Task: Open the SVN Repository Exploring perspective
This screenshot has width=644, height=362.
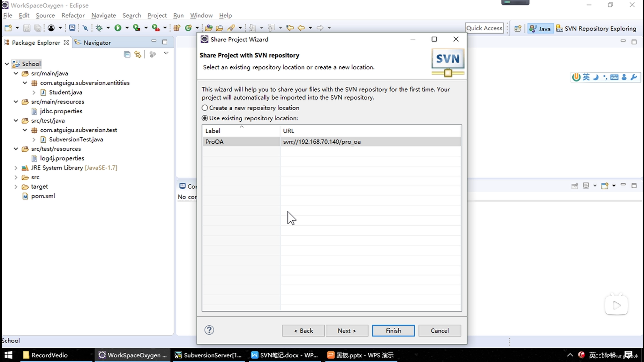Action: point(596,28)
